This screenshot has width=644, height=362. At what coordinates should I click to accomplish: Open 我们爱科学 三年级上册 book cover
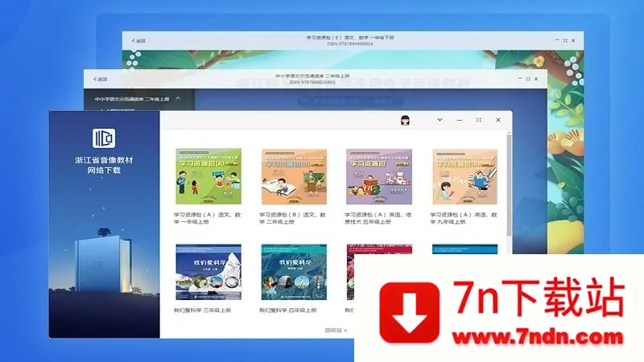click(208, 272)
